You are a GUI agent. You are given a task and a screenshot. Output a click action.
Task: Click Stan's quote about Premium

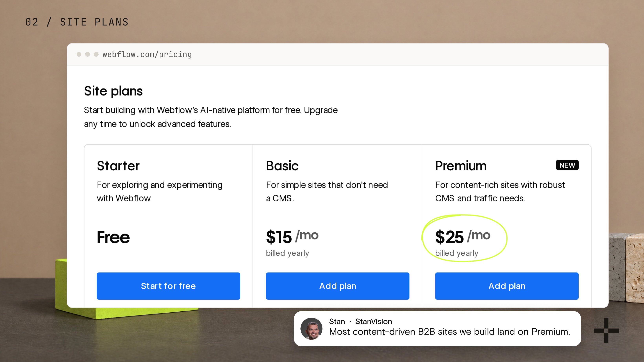(x=449, y=332)
